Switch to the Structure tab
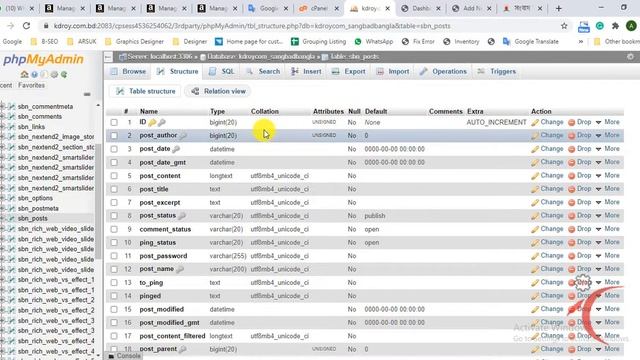The height and width of the screenshot is (360, 640). (x=178, y=71)
